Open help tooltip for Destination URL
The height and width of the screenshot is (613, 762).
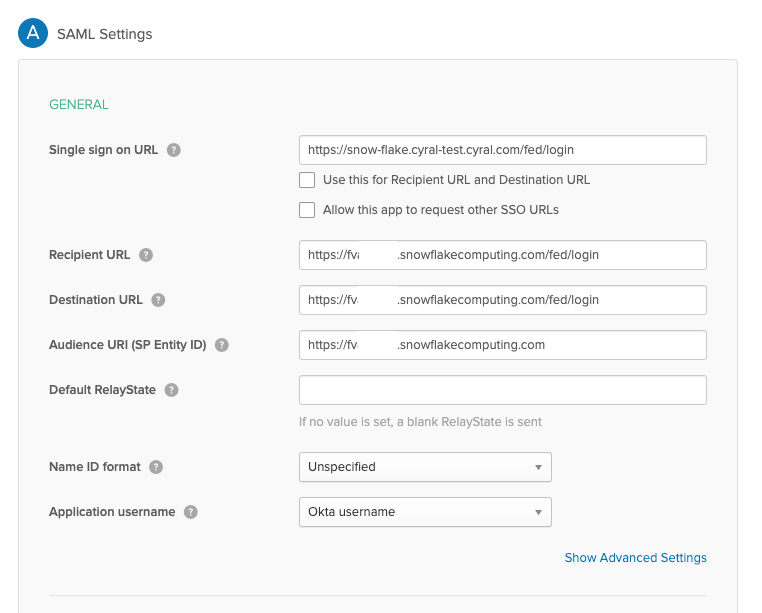click(x=158, y=300)
